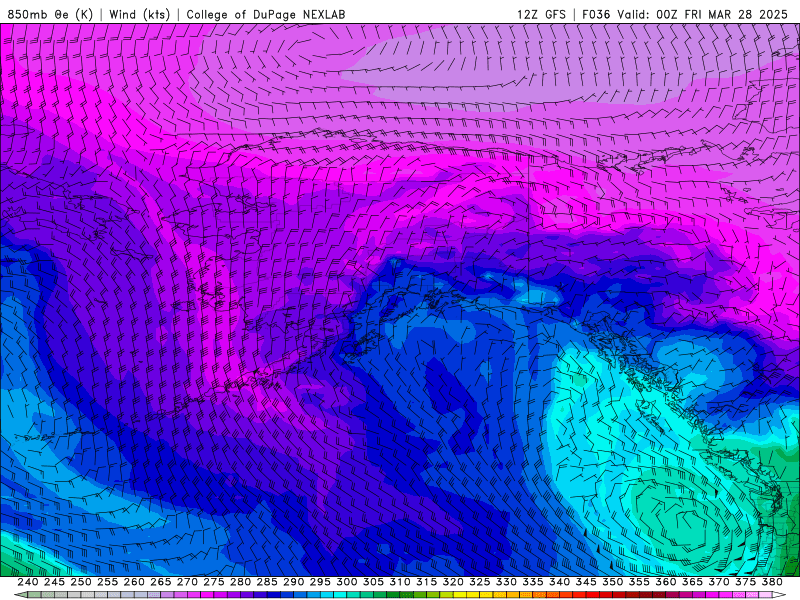Click the 'Valid: 00Z FRI MAR 28 2025' text
This screenshot has width=800, height=600.
(703, 14)
